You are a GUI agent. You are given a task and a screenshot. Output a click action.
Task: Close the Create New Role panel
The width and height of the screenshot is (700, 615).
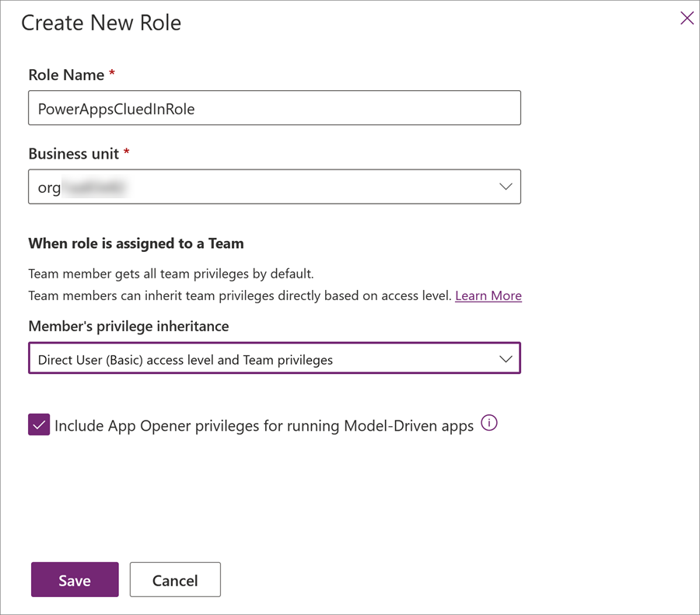click(x=687, y=19)
